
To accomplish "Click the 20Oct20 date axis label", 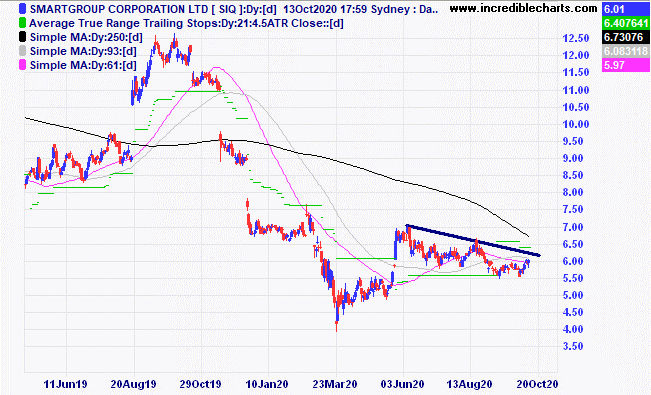I will click(537, 384).
